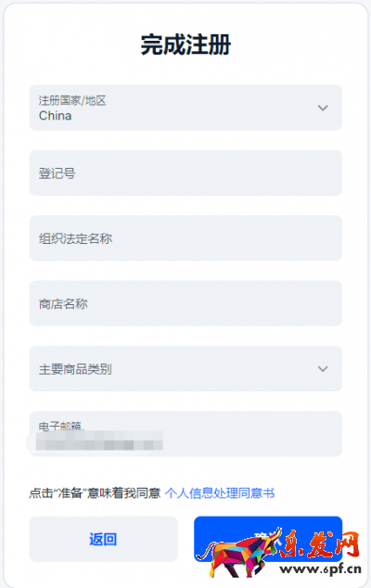
Task: Click the 完成注册 page heading
Action: pos(185,45)
